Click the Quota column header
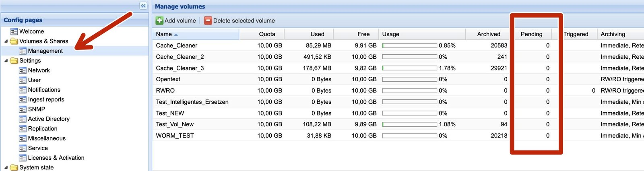The height and width of the screenshot is (171, 644). point(267,34)
